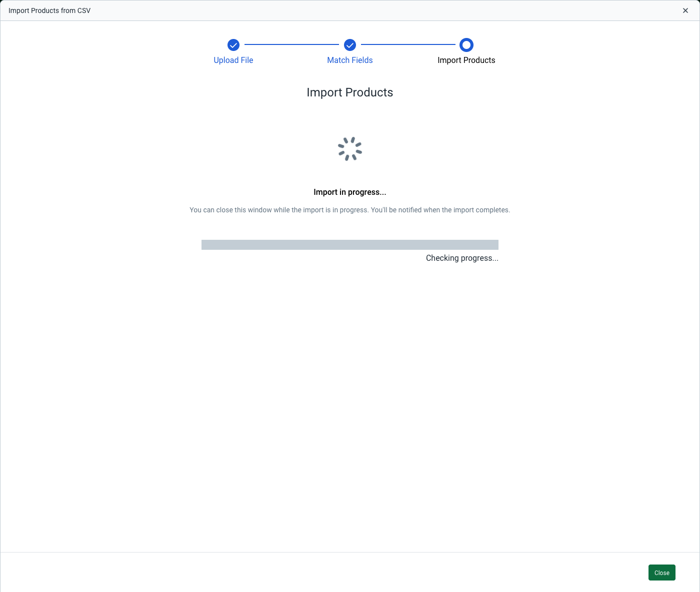Click the "Import Products from CSV" title
The height and width of the screenshot is (592, 700).
pyautogui.click(x=49, y=10)
